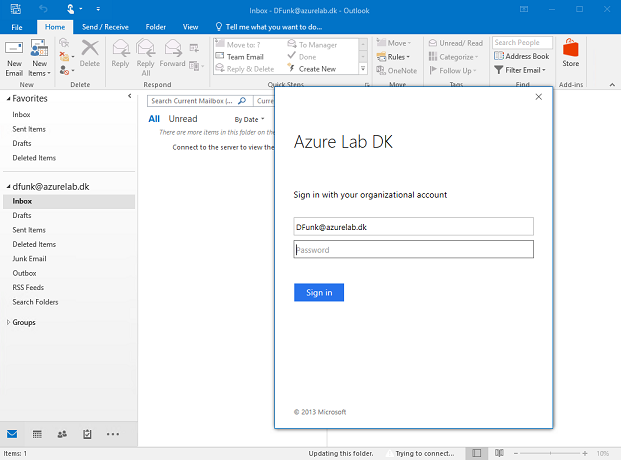Screen dimensions: 621x460
Task: Open the RSS Feeds folder
Action: [x=28, y=288]
